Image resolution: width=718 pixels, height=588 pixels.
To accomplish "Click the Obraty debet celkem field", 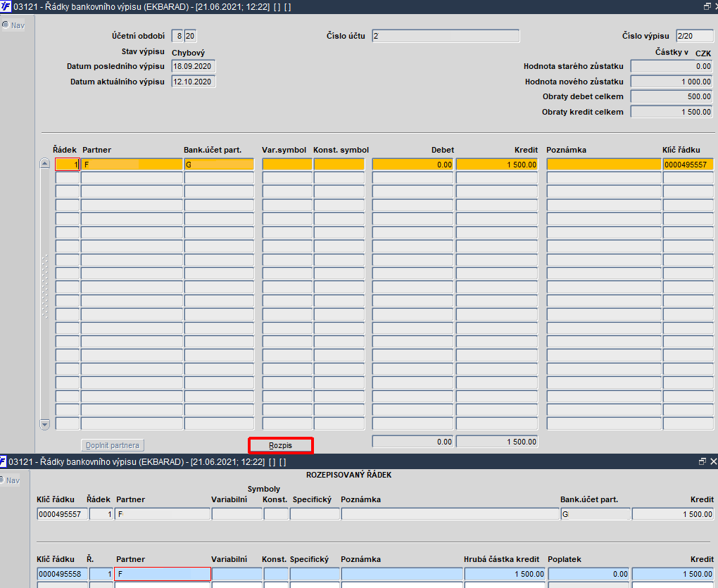I will pos(672,96).
